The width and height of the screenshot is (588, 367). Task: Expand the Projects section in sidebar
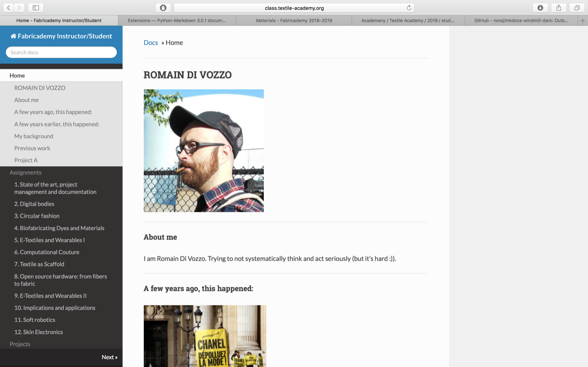tap(20, 344)
